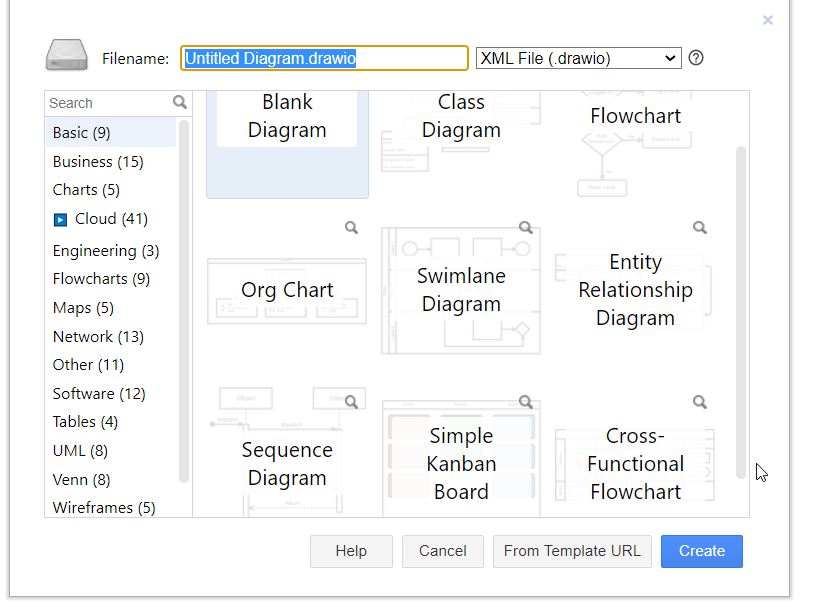Click the help question mark icon beside file type

pyautogui.click(x=696, y=58)
